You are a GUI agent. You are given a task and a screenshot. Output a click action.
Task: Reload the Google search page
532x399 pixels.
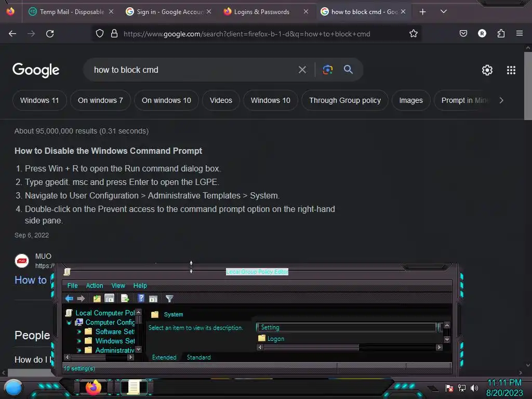[x=50, y=34]
